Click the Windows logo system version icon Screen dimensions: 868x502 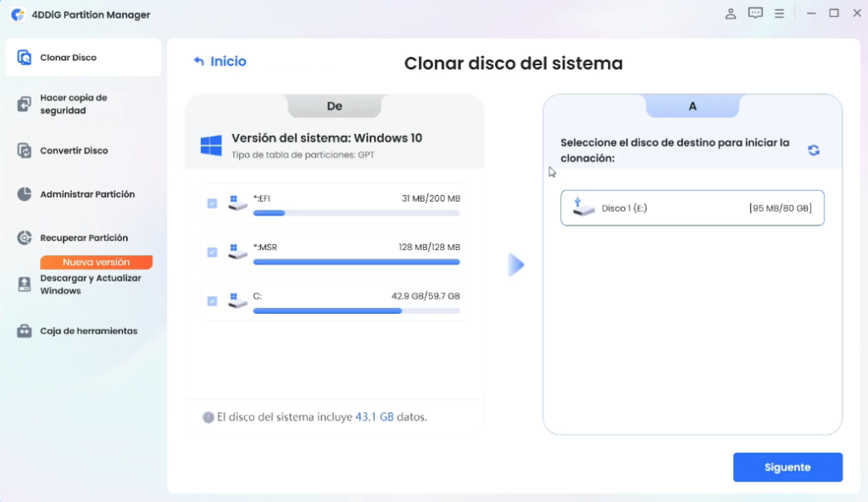click(x=211, y=145)
